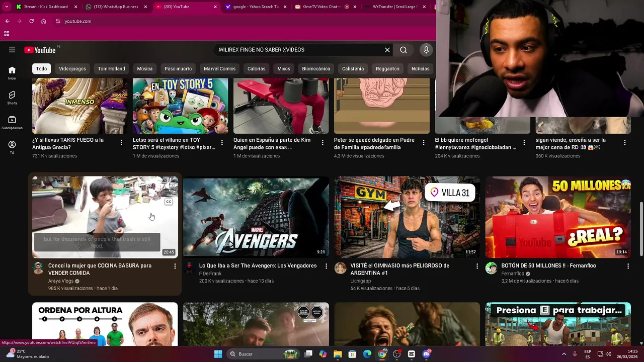Show hidden system tray icons
The height and width of the screenshot is (362, 644).
[x=564, y=354]
